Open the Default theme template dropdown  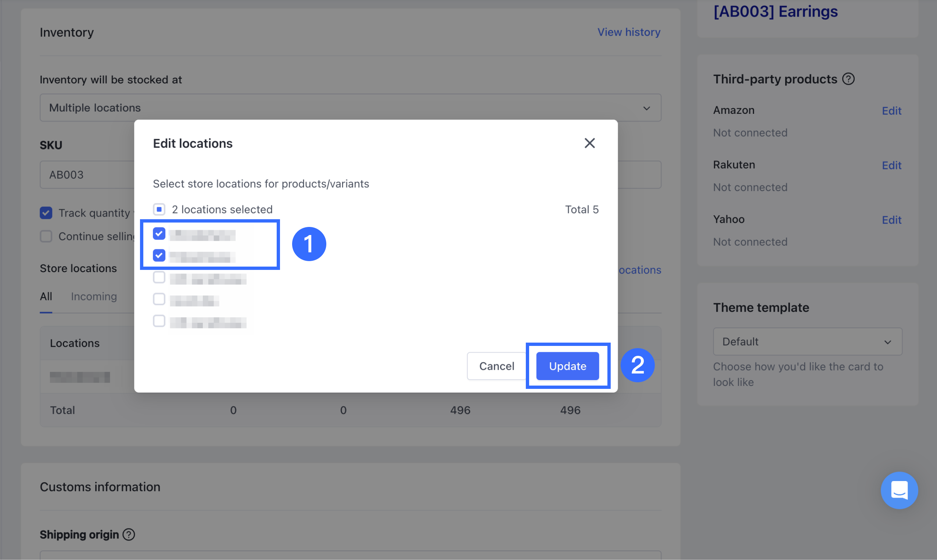click(807, 342)
